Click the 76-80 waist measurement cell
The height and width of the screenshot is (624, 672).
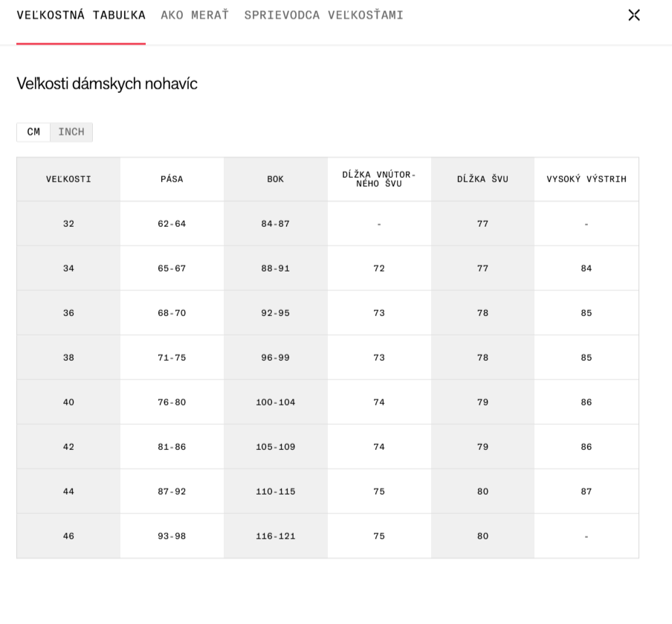click(x=172, y=402)
